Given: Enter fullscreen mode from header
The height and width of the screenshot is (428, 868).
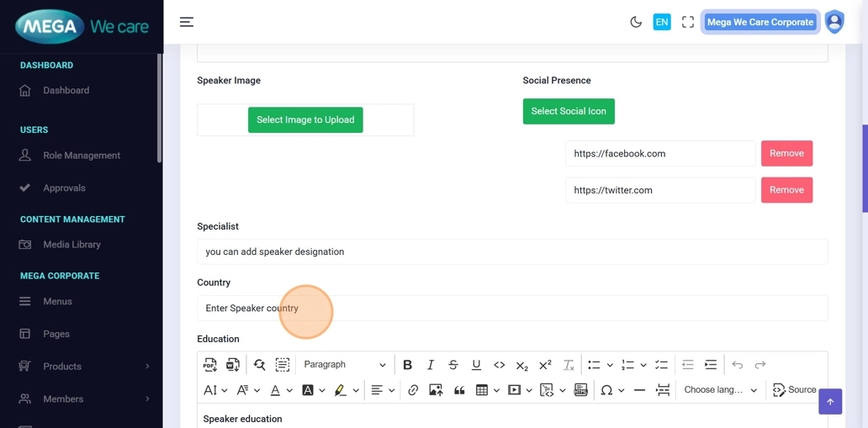Looking at the screenshot, I should click(x=688, y=23).
